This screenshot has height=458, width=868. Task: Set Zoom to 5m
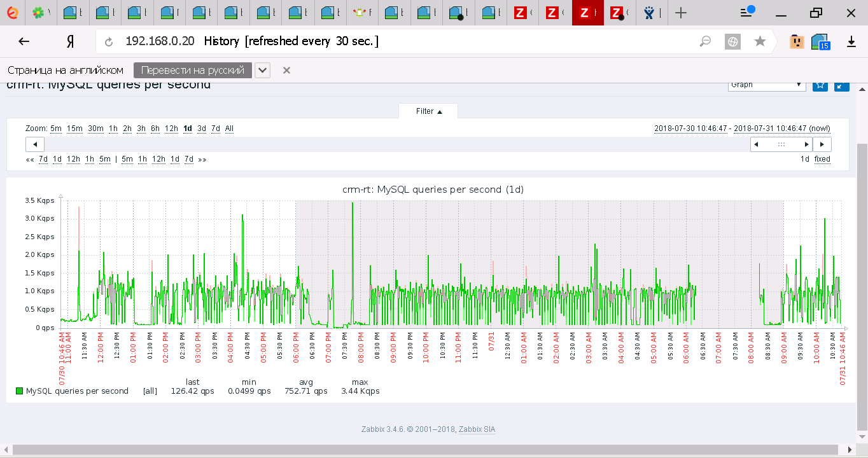coord(56,128)
